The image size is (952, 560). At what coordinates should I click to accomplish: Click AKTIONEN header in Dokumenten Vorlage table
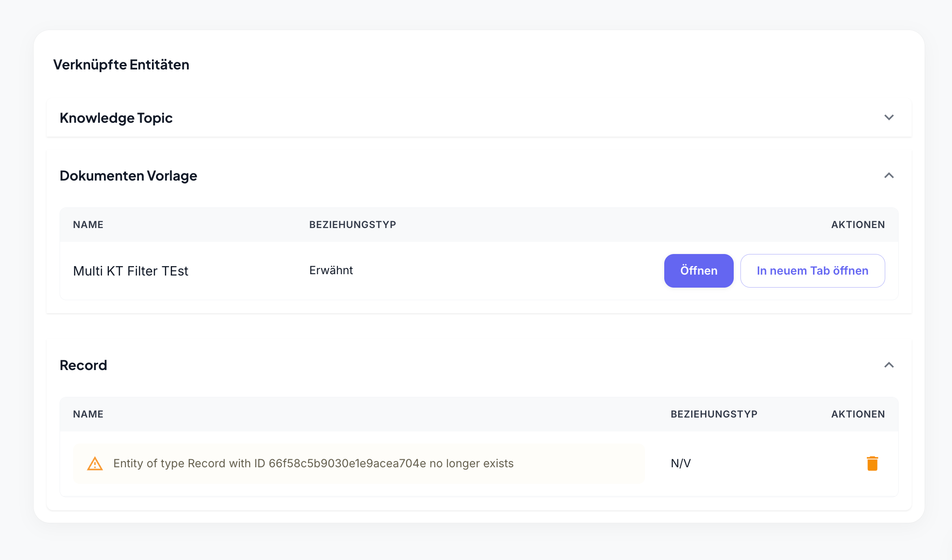(x=857, y=224)
